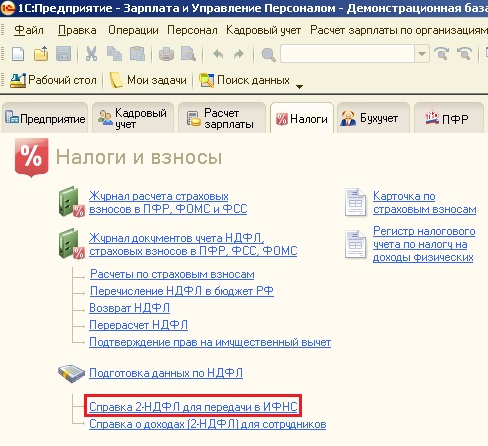Viewport: 488px width, 446px height.
Task: Switch to the Расчет зарплаты tab
Action: click(x=221, y=118)
